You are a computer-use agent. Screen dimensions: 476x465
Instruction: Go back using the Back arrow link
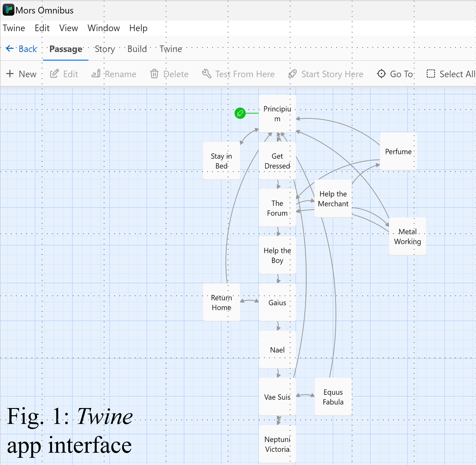tap(22, 49)
